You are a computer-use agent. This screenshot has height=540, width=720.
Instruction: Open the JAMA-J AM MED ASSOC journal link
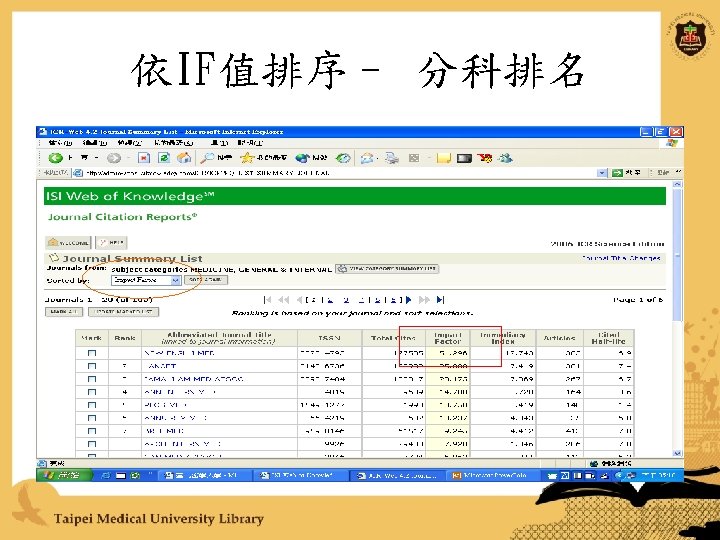tap(193, 379)
